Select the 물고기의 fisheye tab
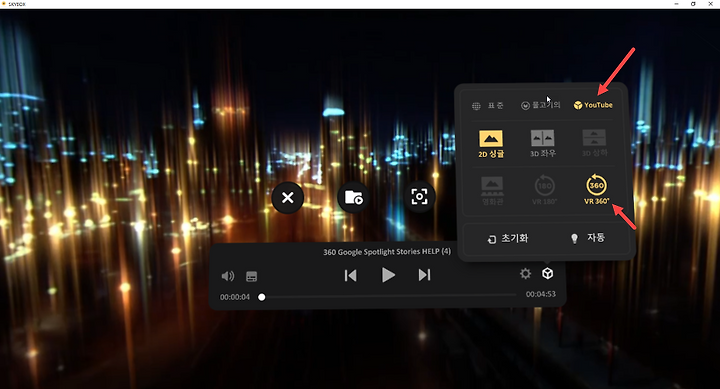This screenshot has width=720, height=389. coord(540,105)
